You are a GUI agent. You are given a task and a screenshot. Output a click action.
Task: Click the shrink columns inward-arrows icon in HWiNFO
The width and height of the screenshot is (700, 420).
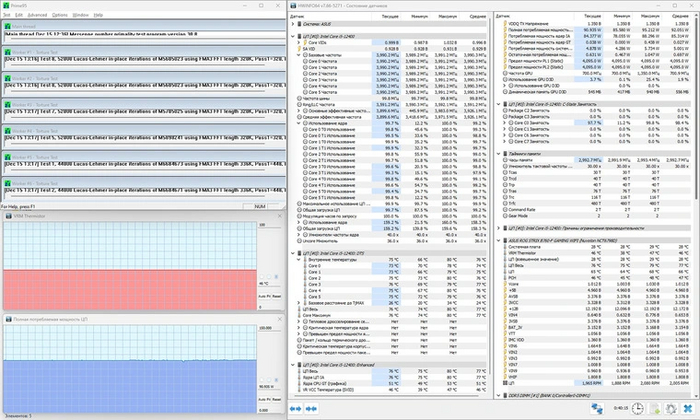tap(310, 409)
